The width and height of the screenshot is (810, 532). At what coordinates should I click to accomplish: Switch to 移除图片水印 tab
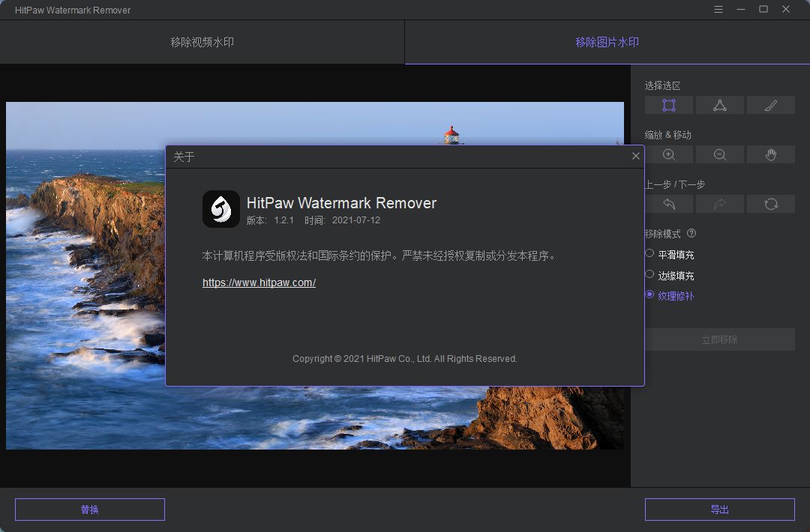tap(607, 42)
